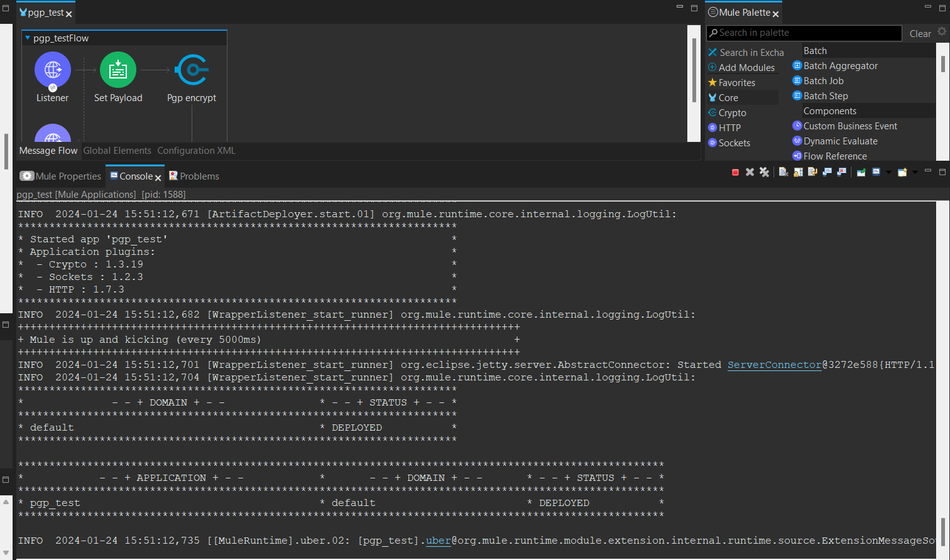
Task: Open the Crypto category in Mule Palette
Action: click(732, 113)
